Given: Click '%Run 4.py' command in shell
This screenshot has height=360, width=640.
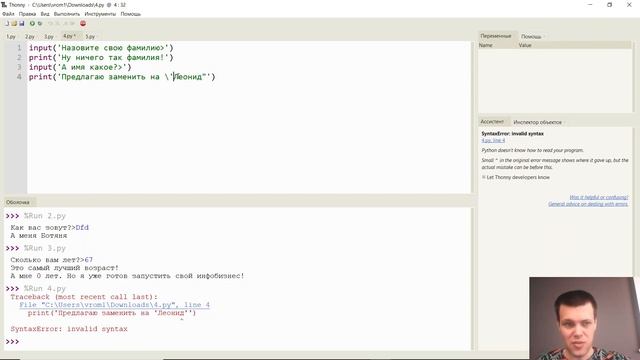Looking at the screenshot, I should [45, 289].
